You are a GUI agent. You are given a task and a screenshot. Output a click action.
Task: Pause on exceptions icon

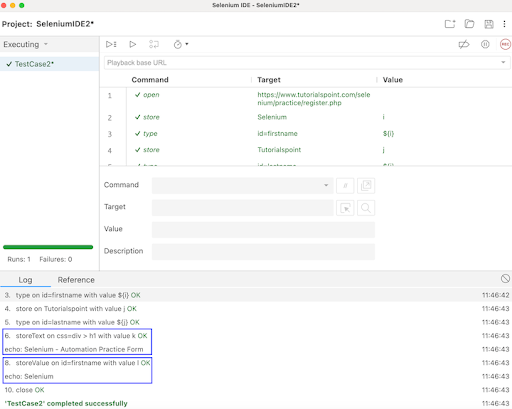point(485,44)
